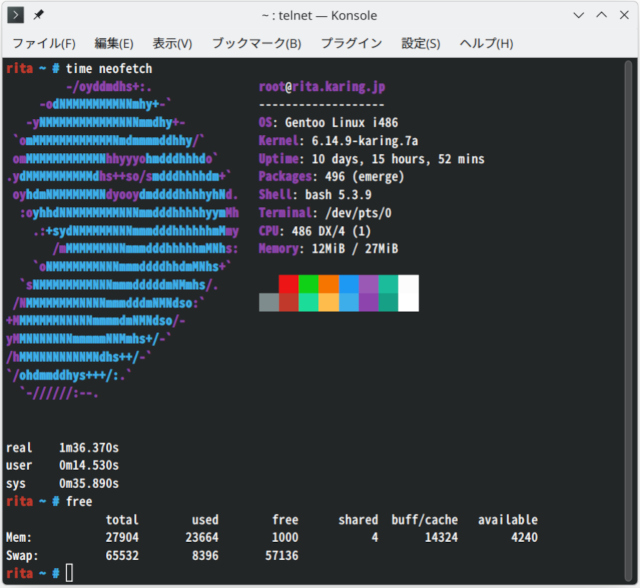Click the 'available' column header
This screenshot has width=640, height=588.
point(508,519)
